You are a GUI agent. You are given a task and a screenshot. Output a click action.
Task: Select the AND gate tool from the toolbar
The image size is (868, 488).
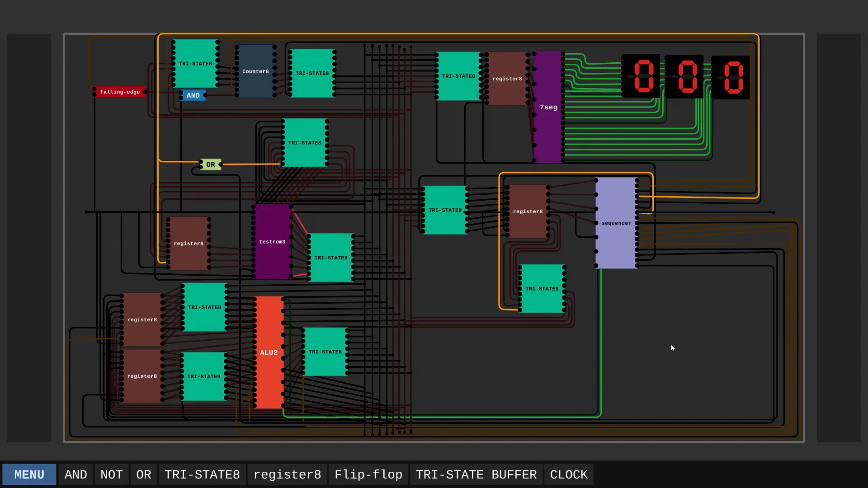75,474
